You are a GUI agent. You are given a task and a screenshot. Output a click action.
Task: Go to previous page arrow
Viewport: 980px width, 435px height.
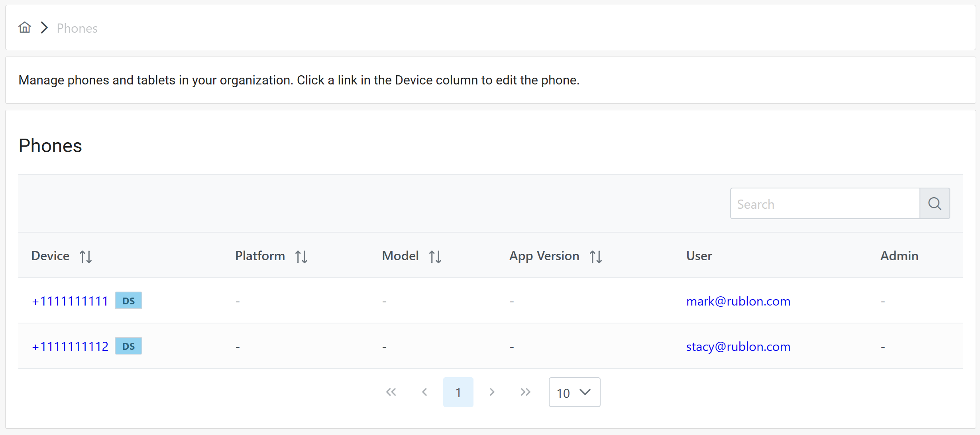[x=424, y=392]
